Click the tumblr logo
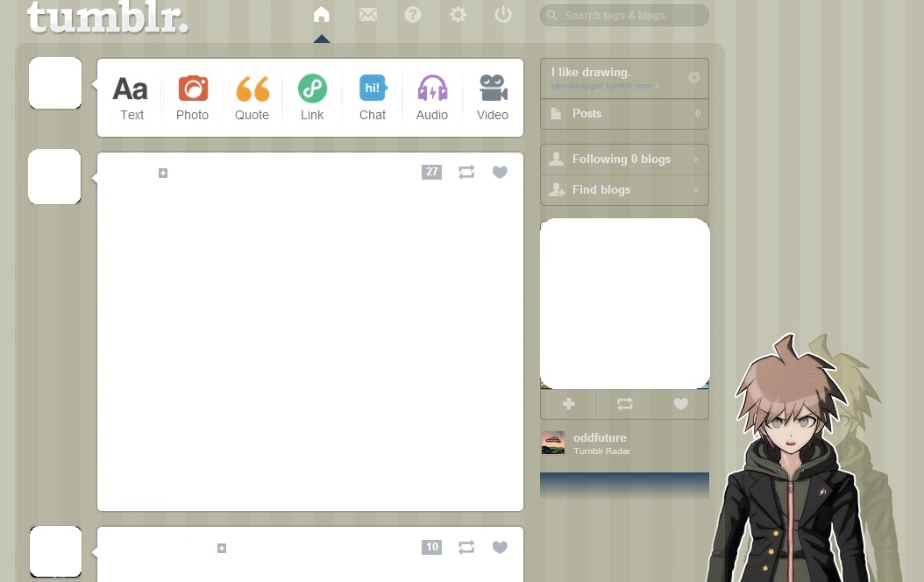 click(x=107, y=17)
